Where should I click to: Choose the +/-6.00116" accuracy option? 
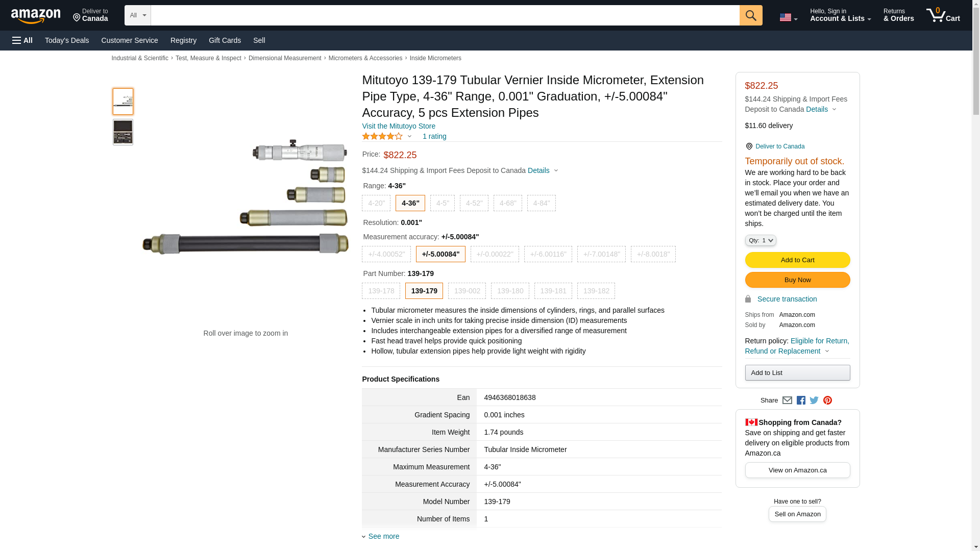click(548, 254)
